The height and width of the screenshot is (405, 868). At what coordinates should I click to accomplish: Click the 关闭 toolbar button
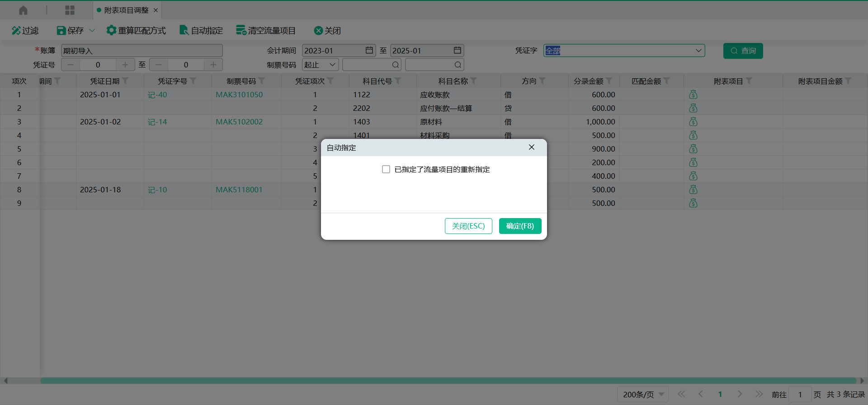pyautogui.click(x=327, y=30)
